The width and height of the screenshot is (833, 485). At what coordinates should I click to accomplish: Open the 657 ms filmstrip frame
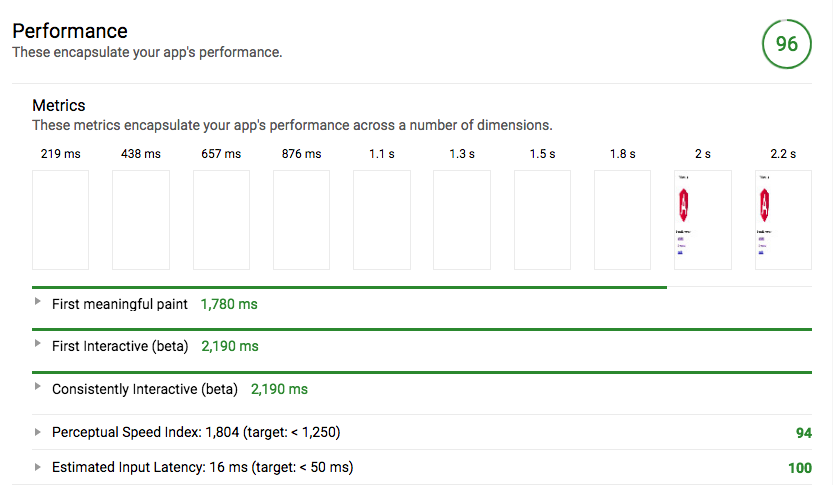pos(221,220)
